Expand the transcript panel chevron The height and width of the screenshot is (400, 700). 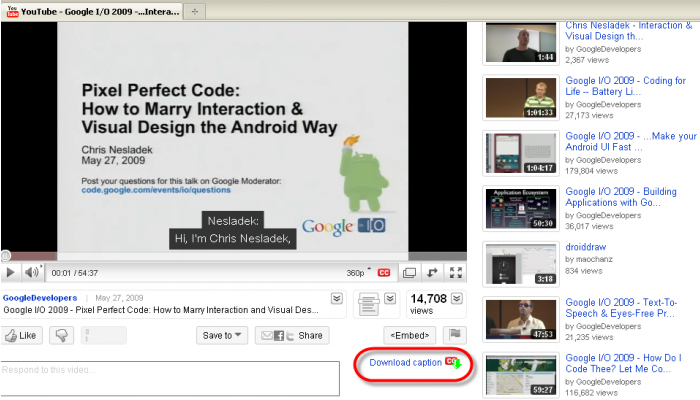390,298
